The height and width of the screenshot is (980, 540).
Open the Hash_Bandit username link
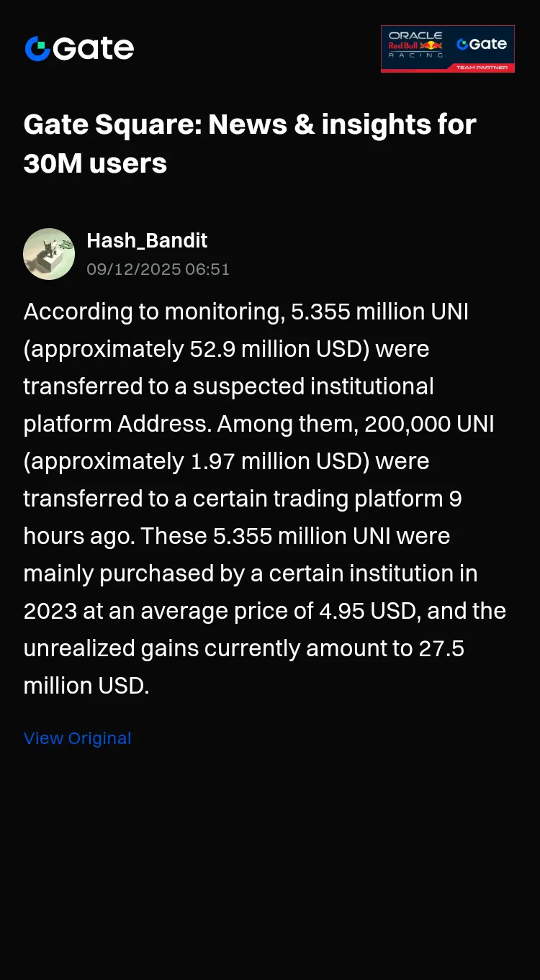pos(147,240)
